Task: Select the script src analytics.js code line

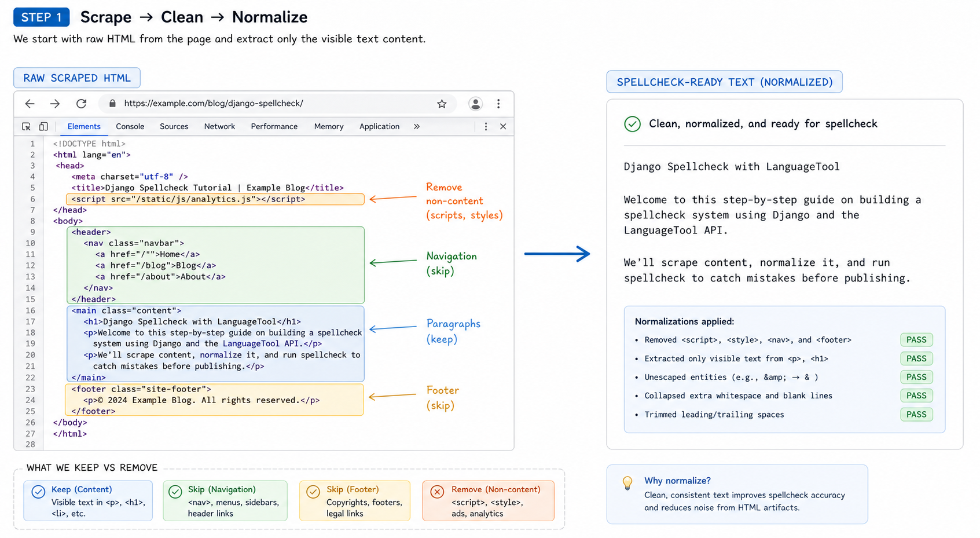Action: [215, 199]
